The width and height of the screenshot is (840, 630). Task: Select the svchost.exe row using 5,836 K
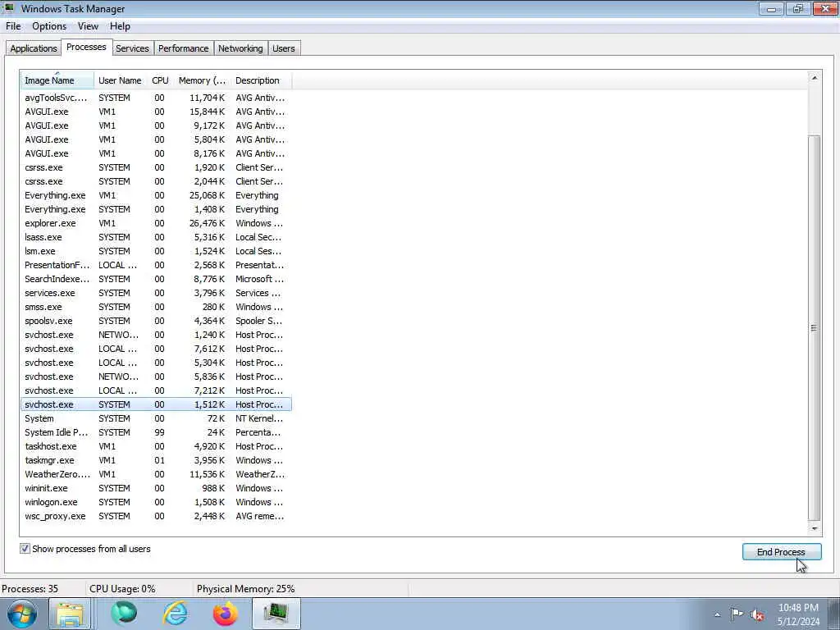coord(156,376)
